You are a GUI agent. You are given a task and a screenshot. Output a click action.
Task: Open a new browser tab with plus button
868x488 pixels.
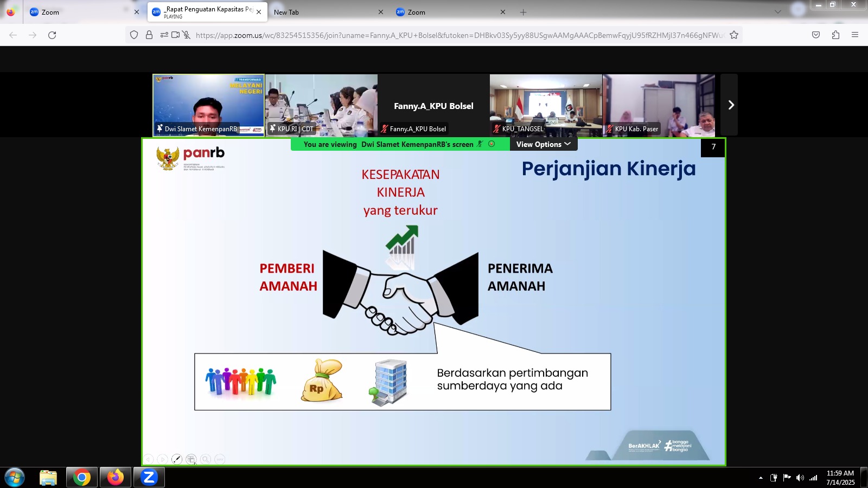(523, 12)
